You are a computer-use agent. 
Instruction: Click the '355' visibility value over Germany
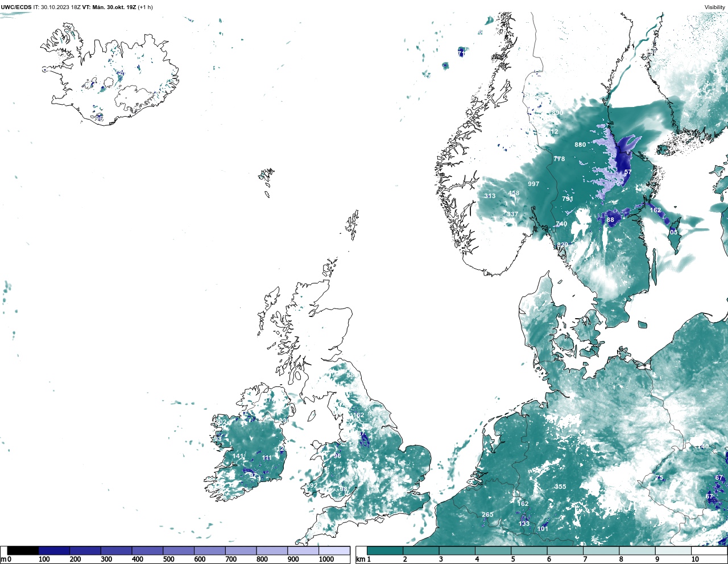coord(560,487)
